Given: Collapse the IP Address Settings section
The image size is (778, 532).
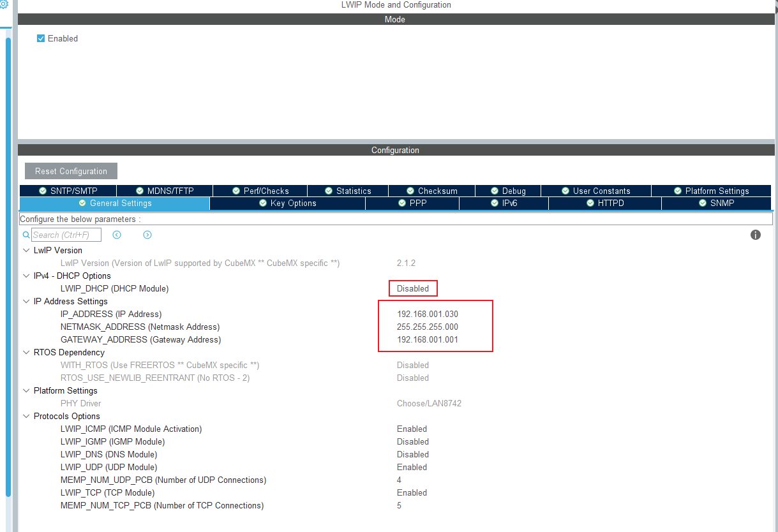Looking at the screenshot, I should (x=26, y=301).
